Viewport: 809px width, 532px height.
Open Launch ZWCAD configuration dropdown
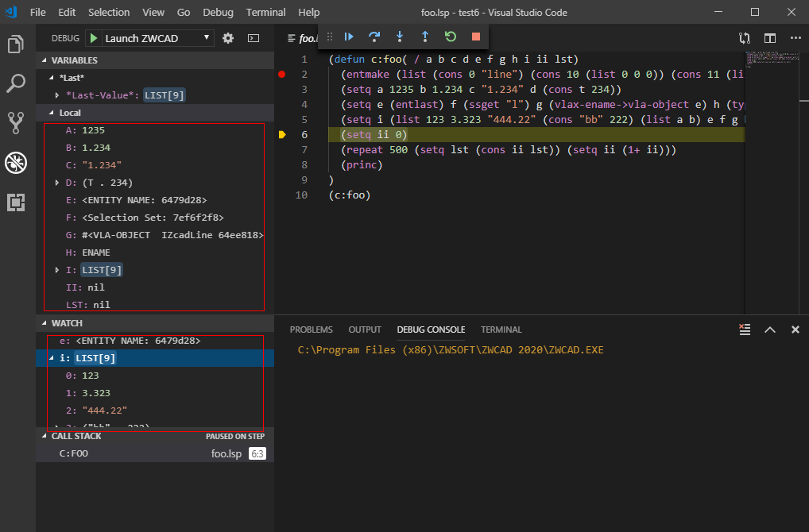coord(157,38)
